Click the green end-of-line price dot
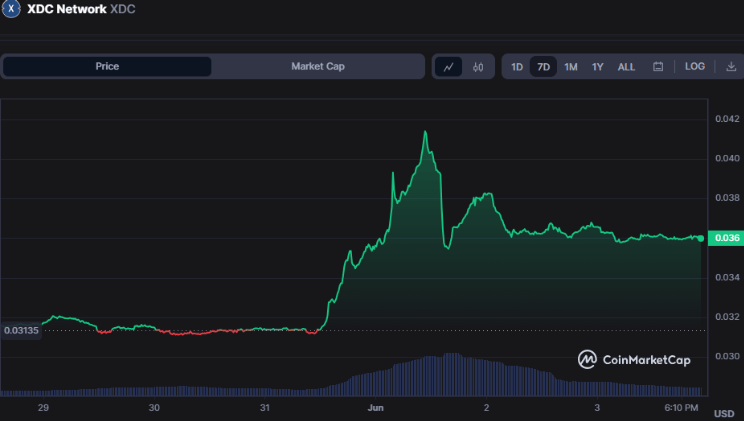 (x=701, y=238)
